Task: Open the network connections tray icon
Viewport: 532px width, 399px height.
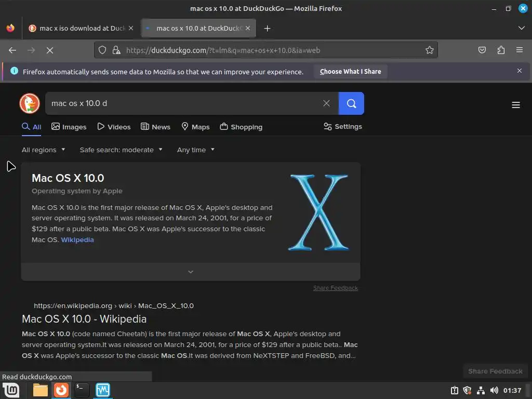Action: pos(481,391)
